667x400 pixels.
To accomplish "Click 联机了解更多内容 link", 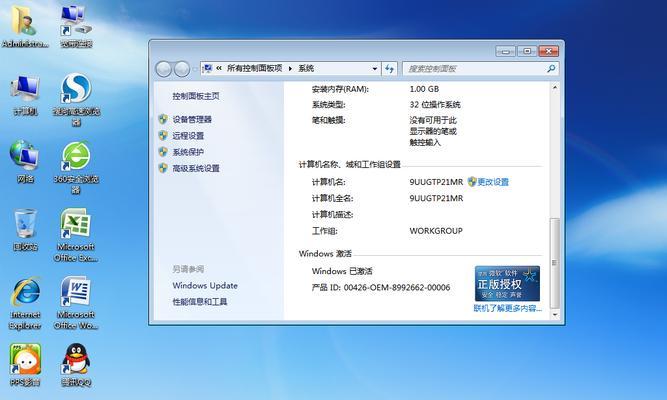I will (508, 308).
